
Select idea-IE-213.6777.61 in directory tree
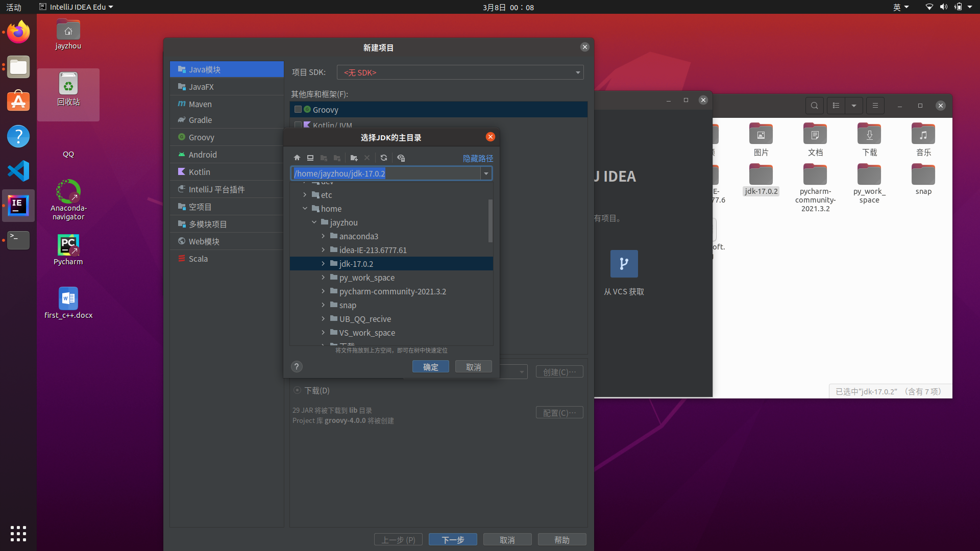(373, 250)
